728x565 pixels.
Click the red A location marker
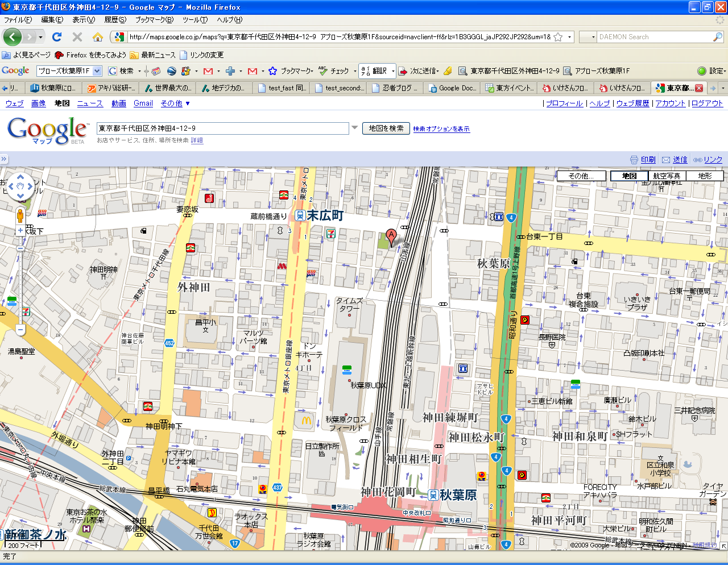pyautogui.click(x=391, y=238)
